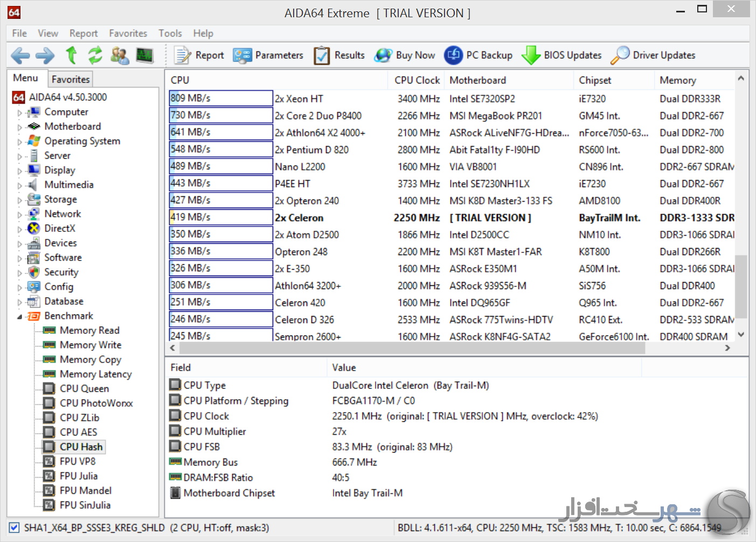Viewport: 756px width, 542px height.
Task: Click the scroll down arrow of results list
Action: point(741,334)
